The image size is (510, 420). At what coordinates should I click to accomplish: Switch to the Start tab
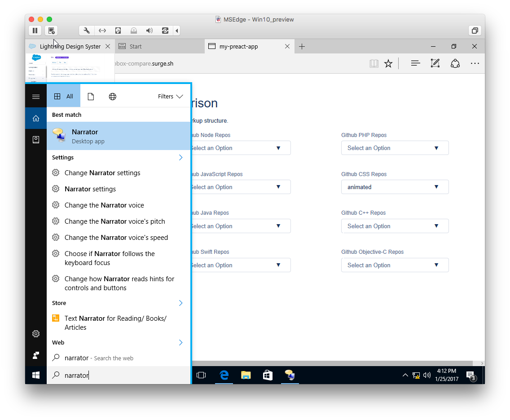(x=159, y=47)
